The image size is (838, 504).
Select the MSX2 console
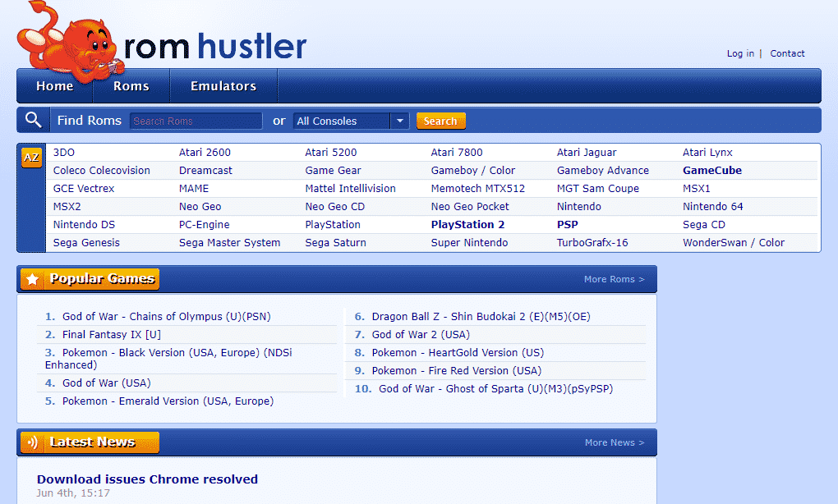67,207
